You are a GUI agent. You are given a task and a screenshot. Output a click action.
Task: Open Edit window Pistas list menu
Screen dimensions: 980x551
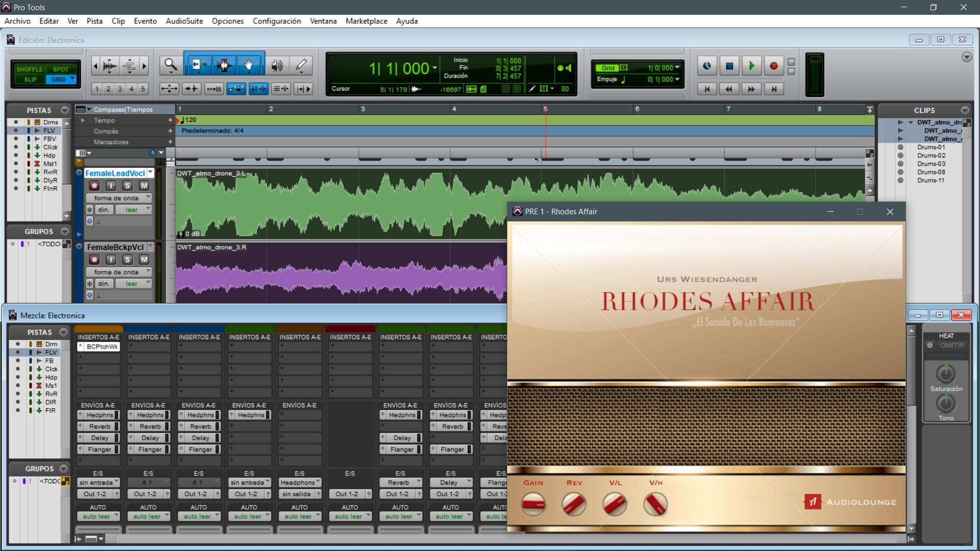tap(64, 110)
